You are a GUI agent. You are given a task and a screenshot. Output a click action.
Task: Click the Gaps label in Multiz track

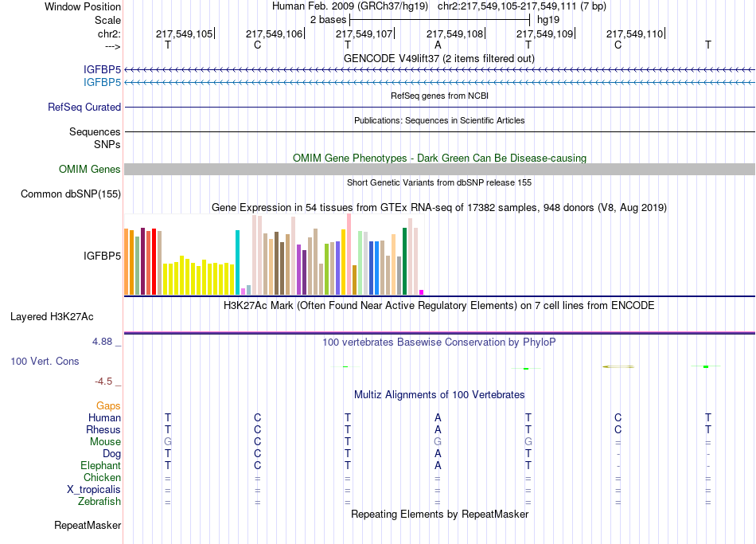(108, 406)
